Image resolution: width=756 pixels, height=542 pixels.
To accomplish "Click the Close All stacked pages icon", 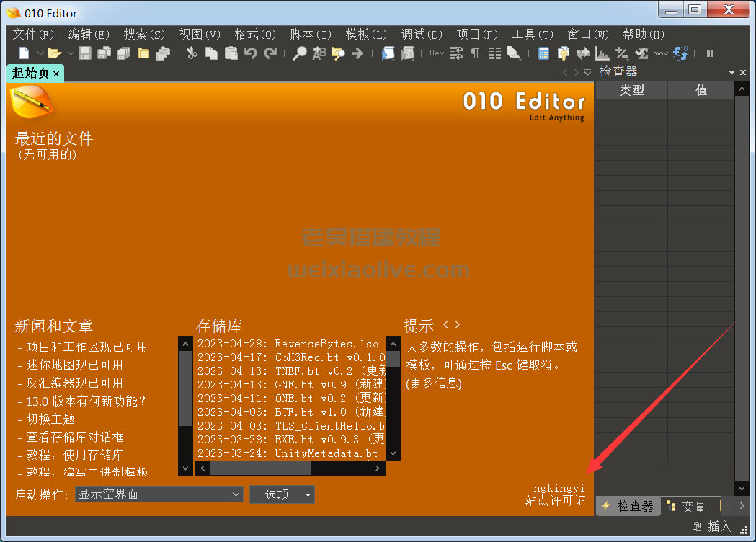I will point(164,53).
